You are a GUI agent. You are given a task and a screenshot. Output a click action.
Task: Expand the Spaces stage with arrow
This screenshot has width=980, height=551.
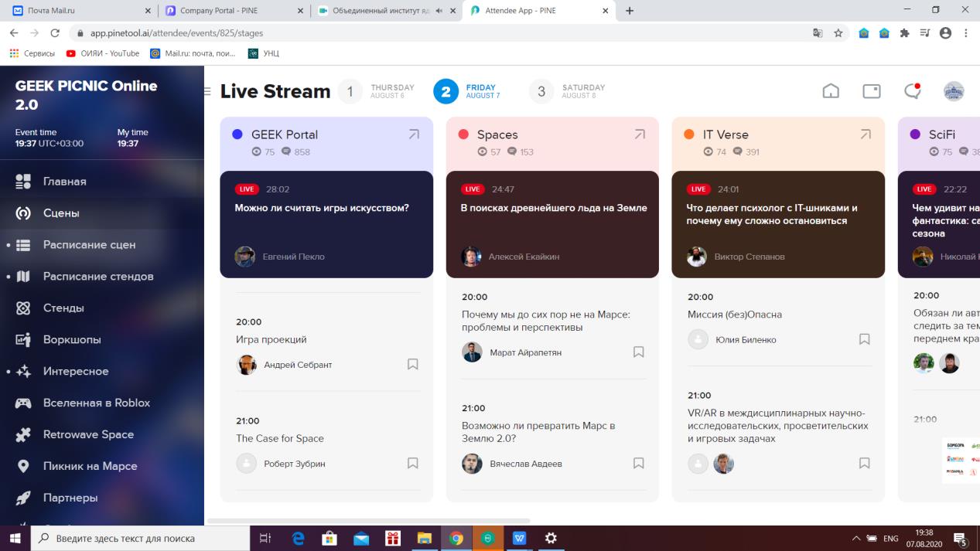pyautogui.click(x=640, y=134)
